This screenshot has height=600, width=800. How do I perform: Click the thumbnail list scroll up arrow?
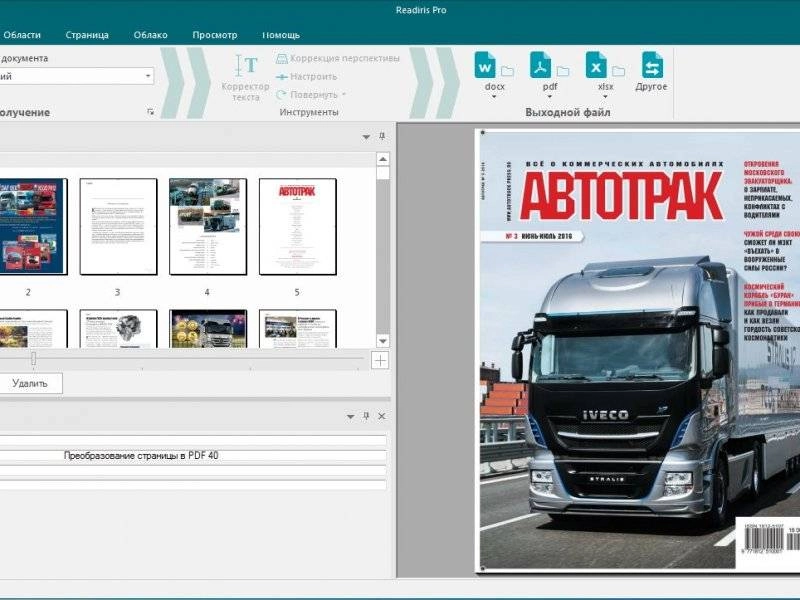(383, 159)
